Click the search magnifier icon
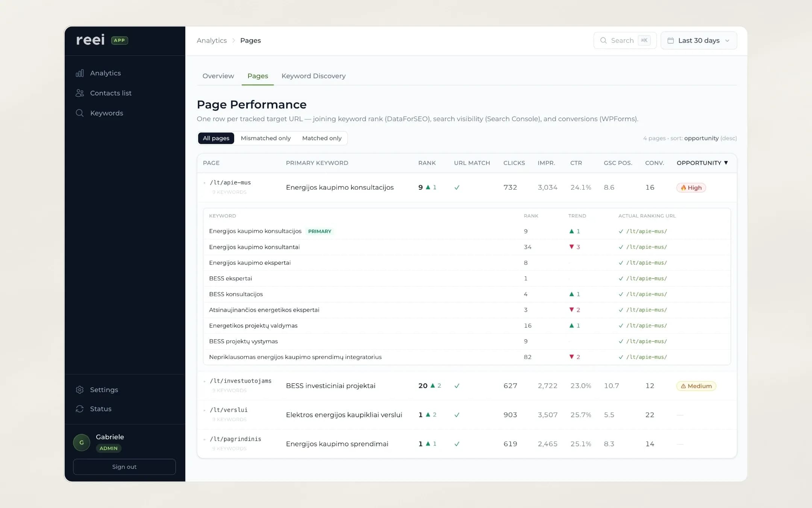This screenshot has width=812, height=508. (603, 40)
